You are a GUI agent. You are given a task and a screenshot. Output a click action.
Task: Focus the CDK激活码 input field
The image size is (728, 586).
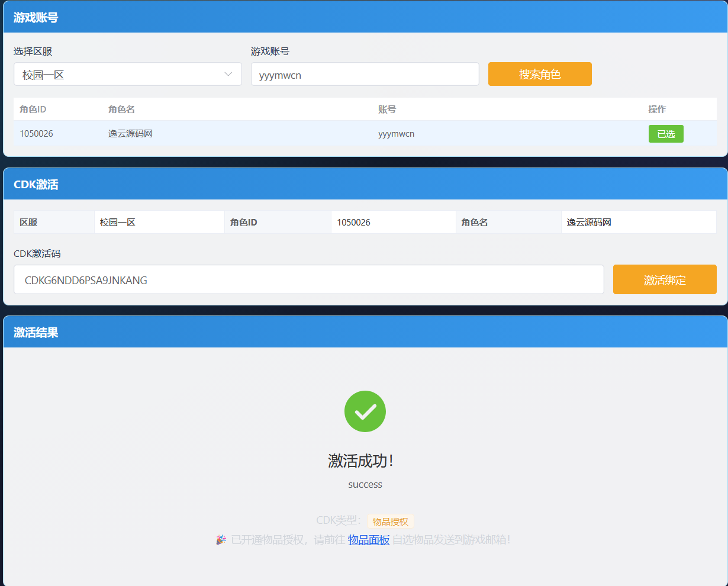click(308, 279)
